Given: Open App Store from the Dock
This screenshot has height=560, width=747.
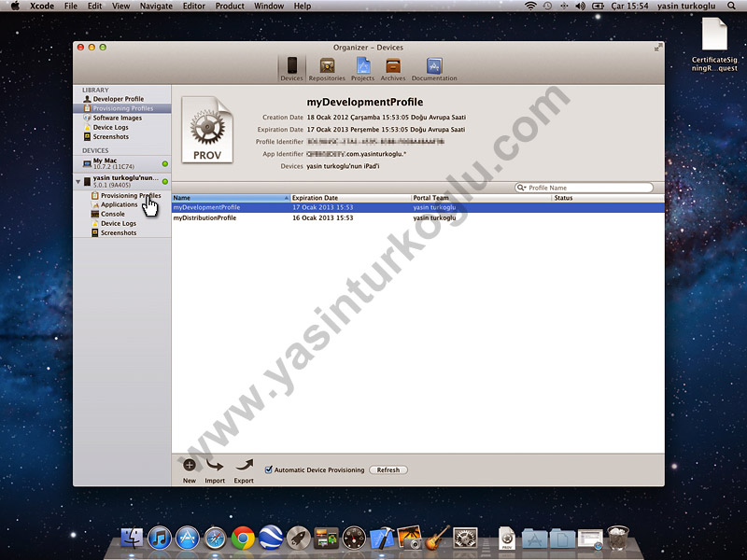Looking at the screenshot, I should (x=188, y=539).
